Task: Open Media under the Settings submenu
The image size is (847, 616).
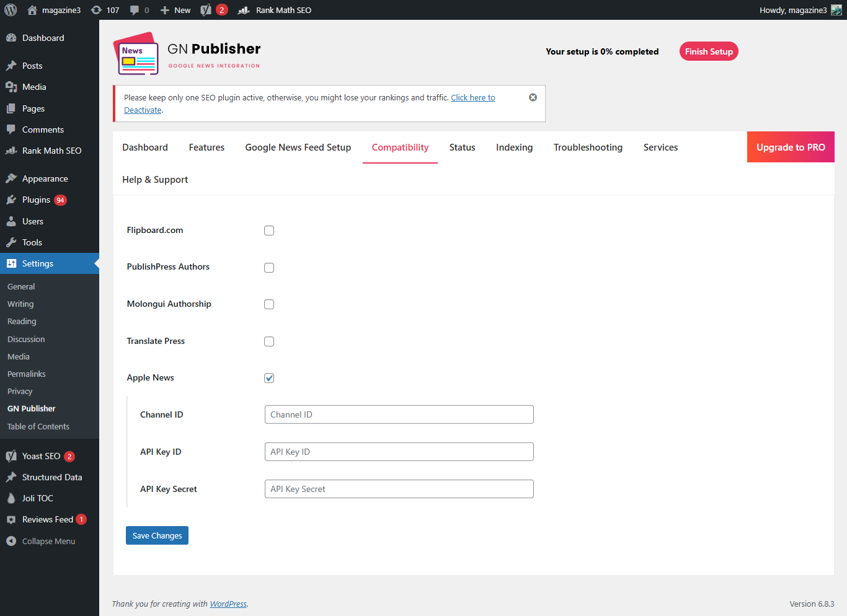Action: 19,356
